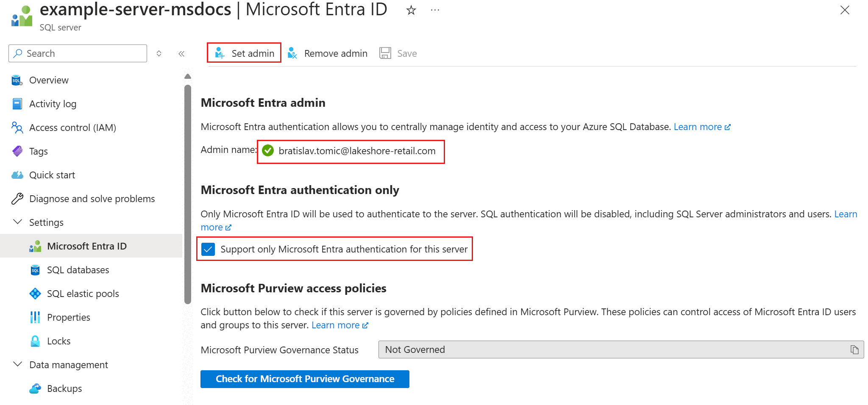Click the Set admin icon
The image size is (868, 405).
(x=220, y=53)
